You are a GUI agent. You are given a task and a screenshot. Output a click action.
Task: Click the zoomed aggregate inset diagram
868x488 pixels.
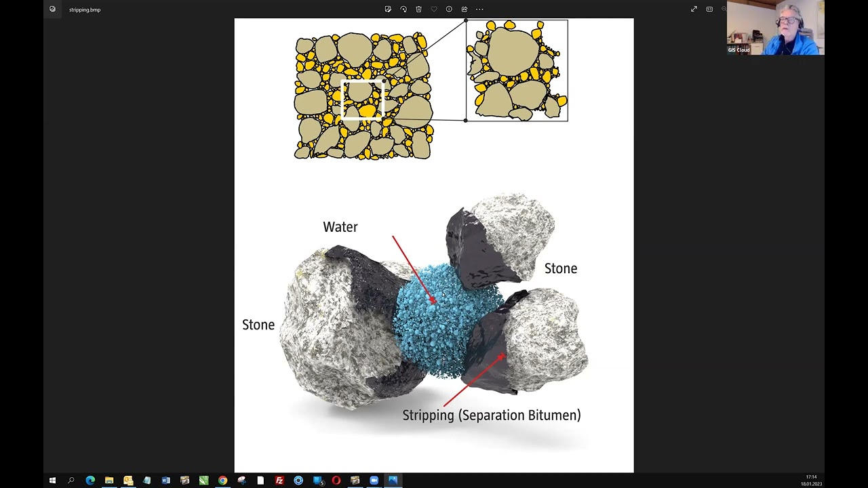(x=517, y=70)
